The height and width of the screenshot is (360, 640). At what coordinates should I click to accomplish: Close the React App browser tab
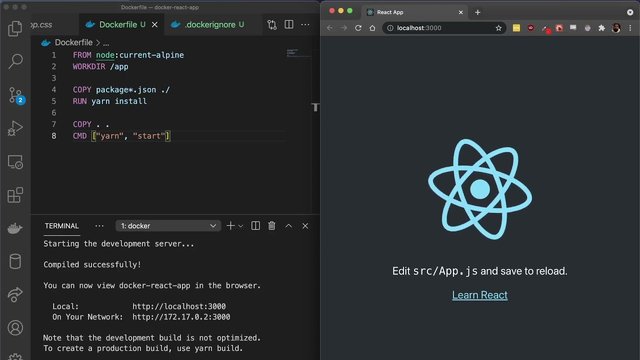[460, 12]
